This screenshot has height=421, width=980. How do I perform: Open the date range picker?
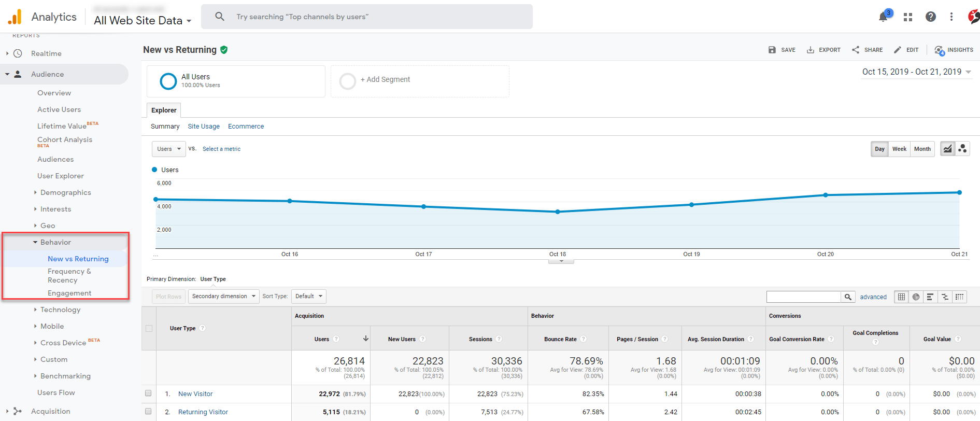[916, 72]
